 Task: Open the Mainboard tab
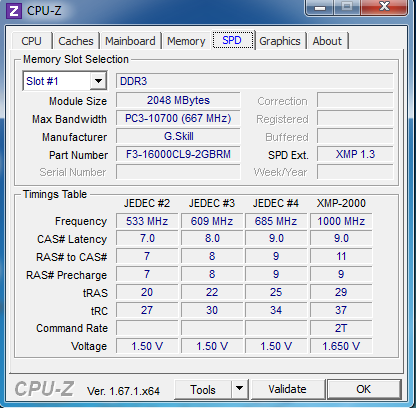130,41
